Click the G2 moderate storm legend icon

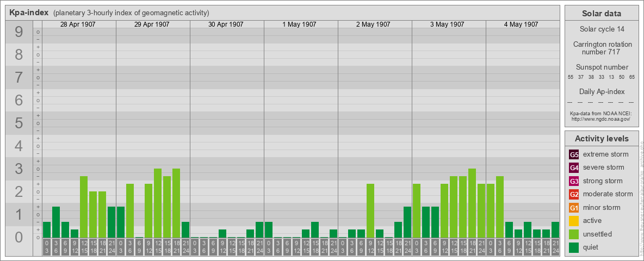coord(574,194)
